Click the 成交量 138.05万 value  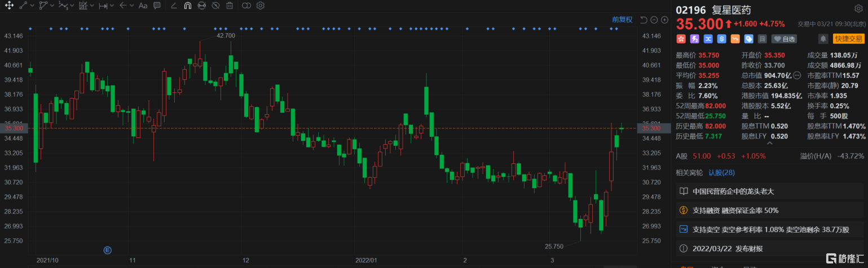coord(843,55)
